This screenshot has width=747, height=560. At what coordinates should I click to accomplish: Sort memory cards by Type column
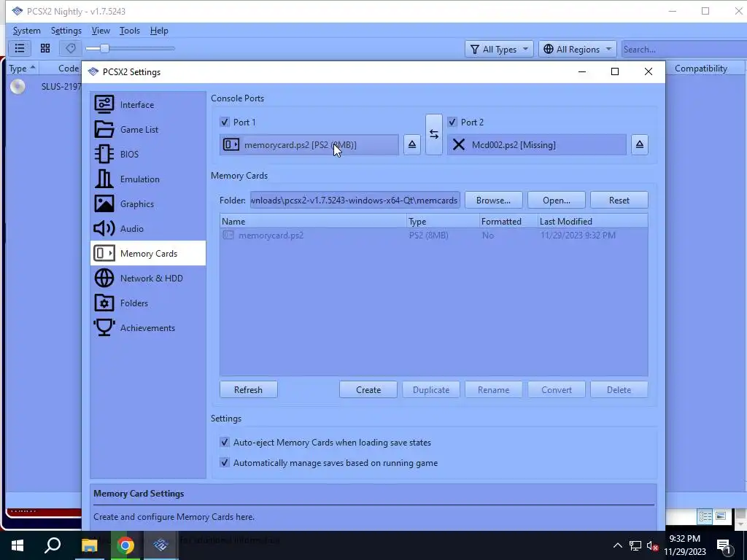coord(443,222)
